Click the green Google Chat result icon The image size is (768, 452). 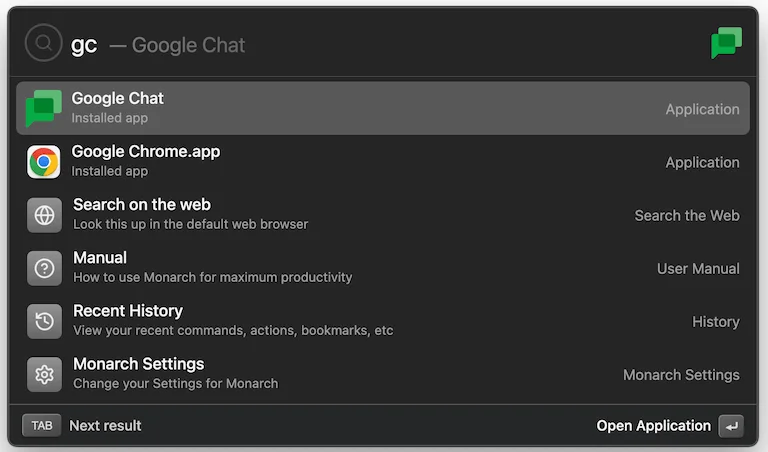[43, 108]
